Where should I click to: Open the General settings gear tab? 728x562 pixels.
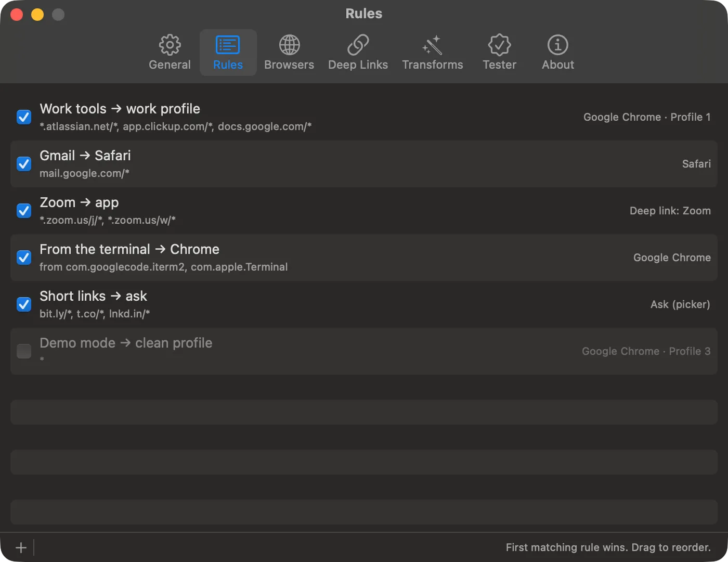click(x=170, y=53)
